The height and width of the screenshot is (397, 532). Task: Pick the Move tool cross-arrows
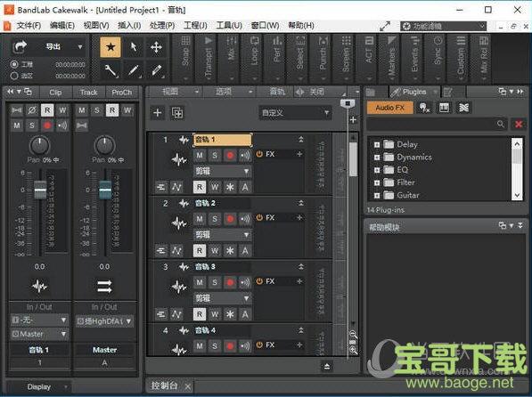click(156, 47)
